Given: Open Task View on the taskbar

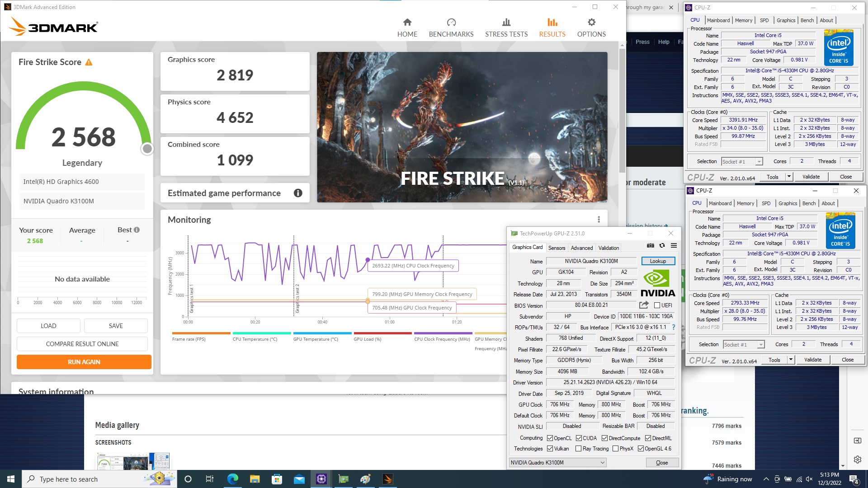Looking at the screenshot, I should (x=209, y=479).
